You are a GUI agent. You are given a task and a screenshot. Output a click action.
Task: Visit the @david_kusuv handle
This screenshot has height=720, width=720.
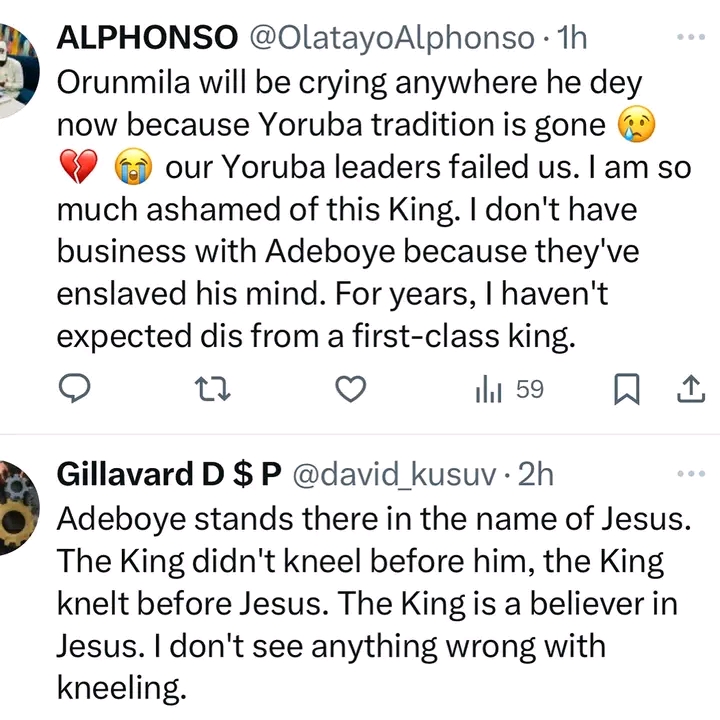click(391, 476)
